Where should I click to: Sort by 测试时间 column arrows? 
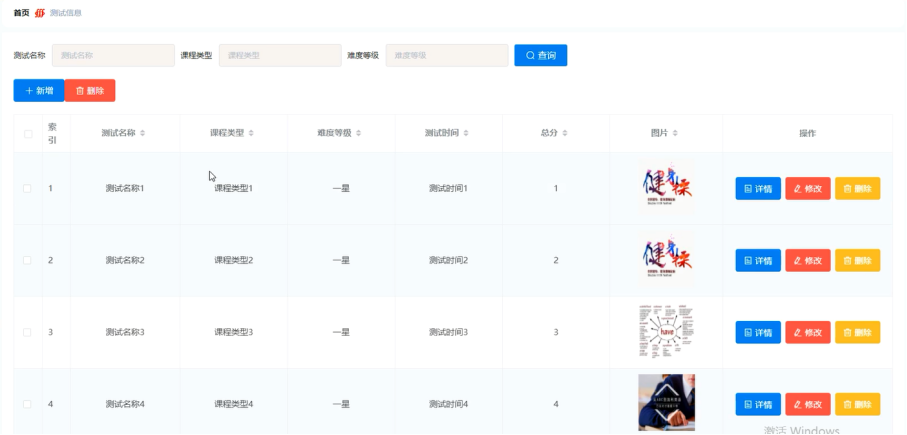click(x=466, y=133)
